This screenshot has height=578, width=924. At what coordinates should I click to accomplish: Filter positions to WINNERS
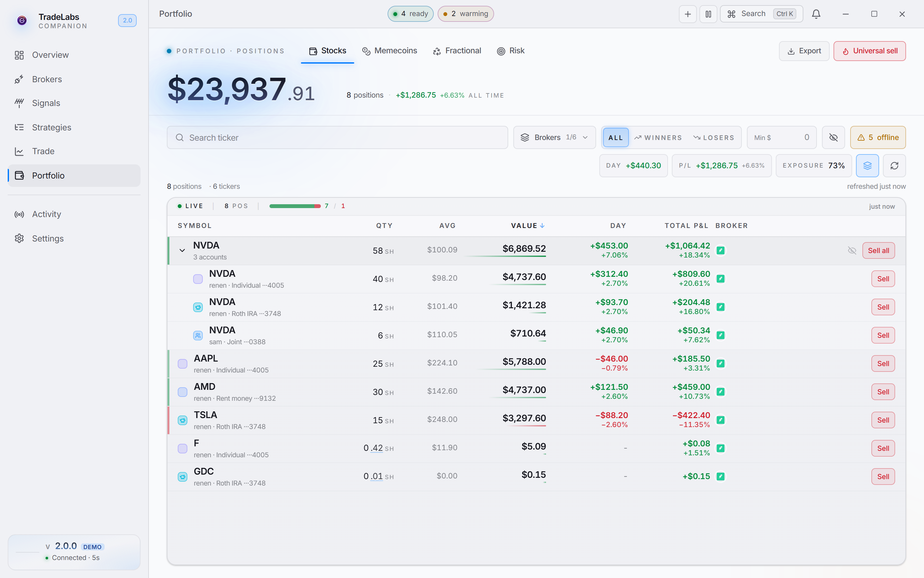coord(658,138)
